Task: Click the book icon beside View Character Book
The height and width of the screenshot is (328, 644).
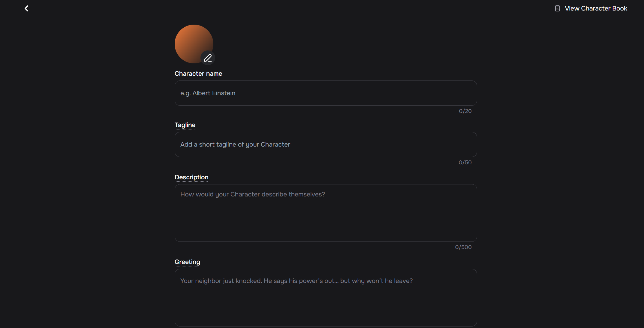Action: [x=557, y=8]
